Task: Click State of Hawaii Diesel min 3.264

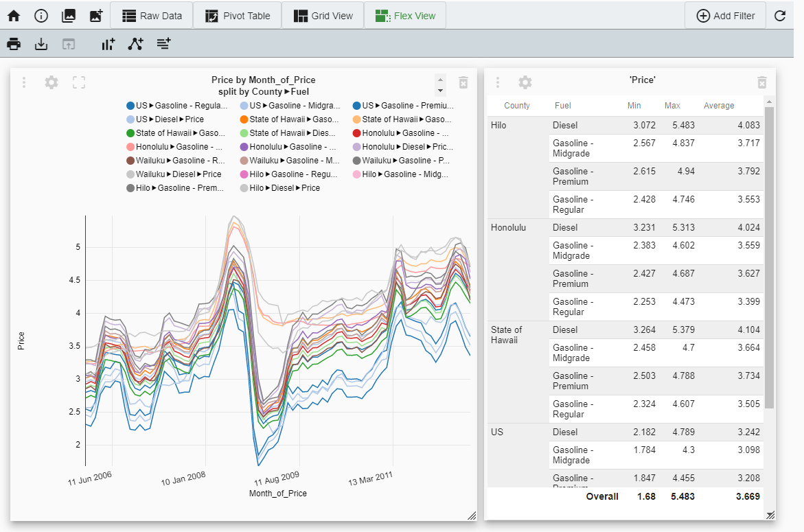Action: (x=644, y=330)
